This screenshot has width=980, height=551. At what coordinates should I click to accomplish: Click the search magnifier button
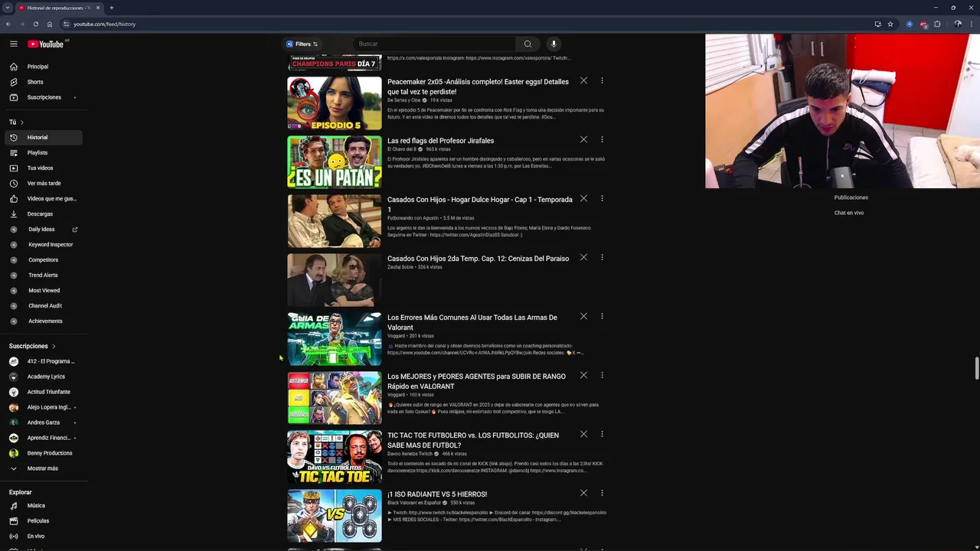tap(527, 44)
